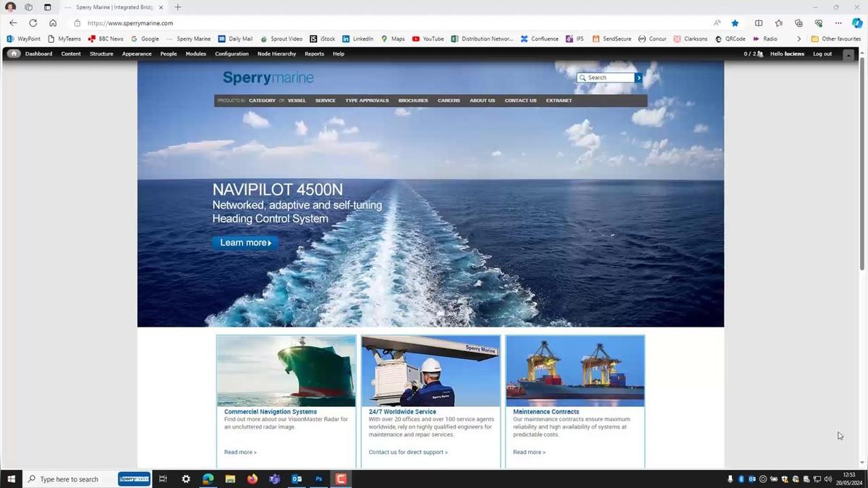Open the Dashboard admin menu

(38, 54)
